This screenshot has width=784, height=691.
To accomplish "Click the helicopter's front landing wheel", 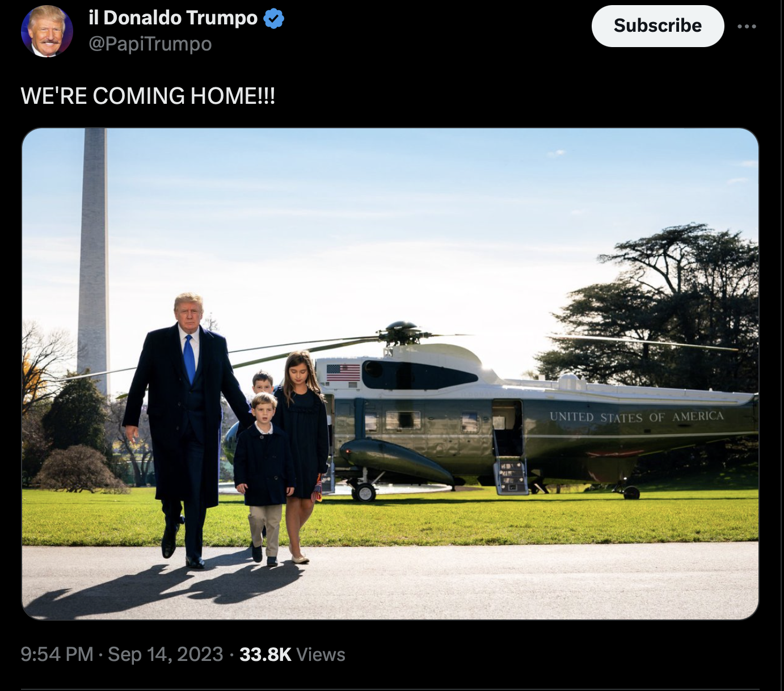I will click(364, 492).
